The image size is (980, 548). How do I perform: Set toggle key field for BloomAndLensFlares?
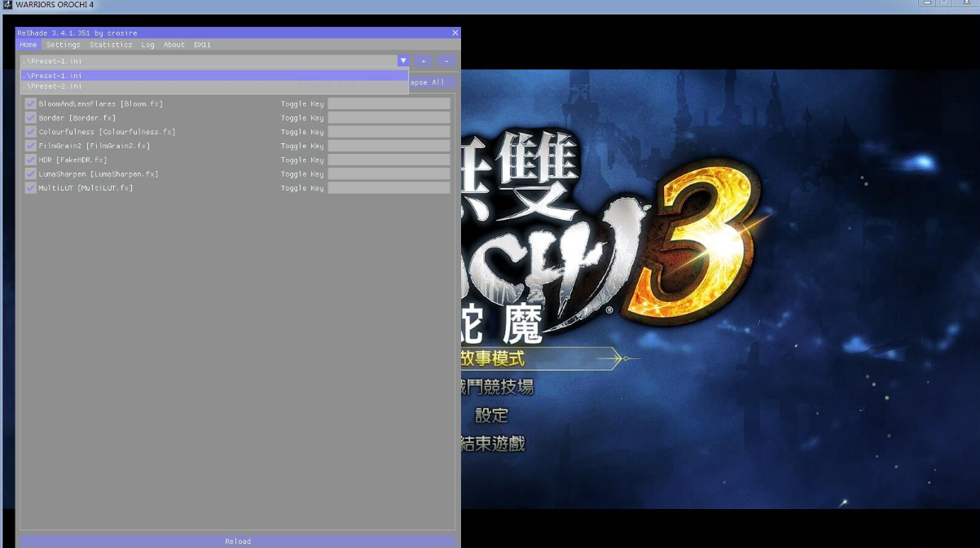[389, 104]
